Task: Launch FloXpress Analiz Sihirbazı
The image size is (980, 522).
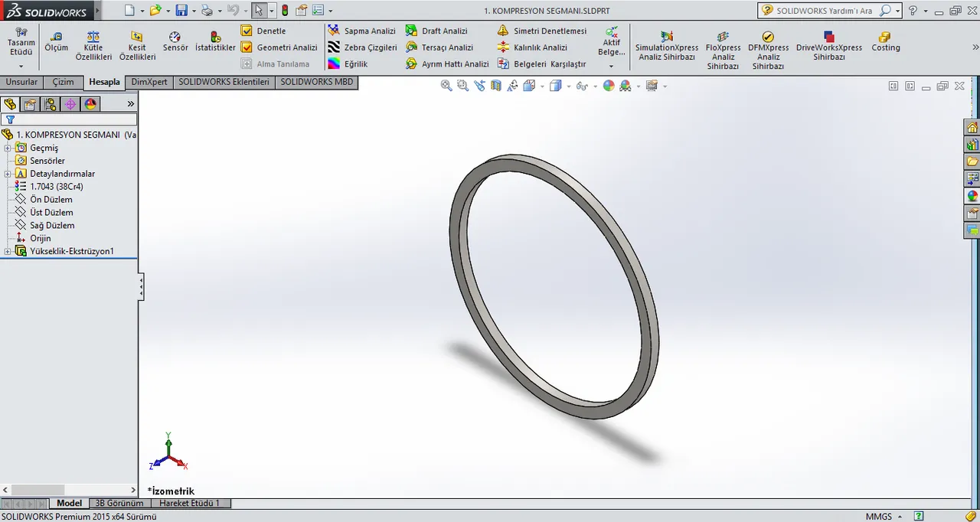Action: [723, 51]
